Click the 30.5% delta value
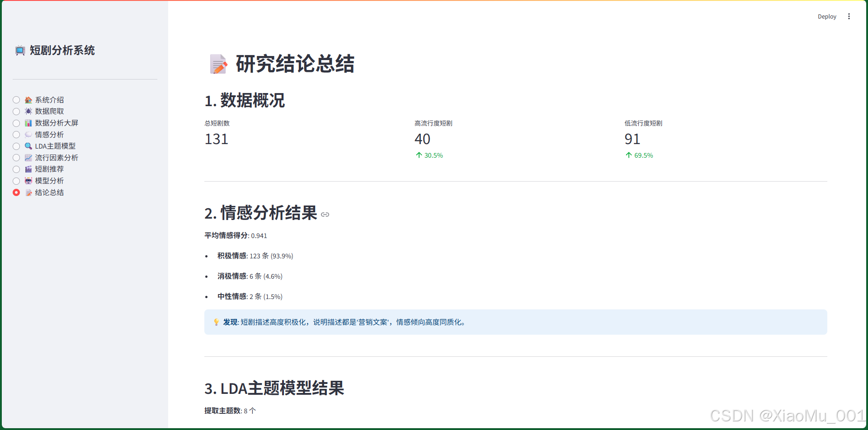The width and height of the screenshot is (868, 430). pyautogui.click(x=434, y=155)
